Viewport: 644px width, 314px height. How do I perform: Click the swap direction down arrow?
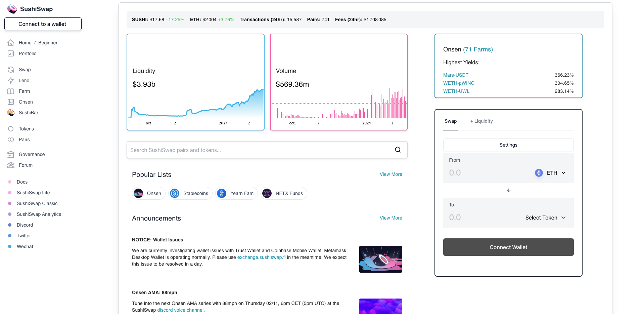coord(509,190)
